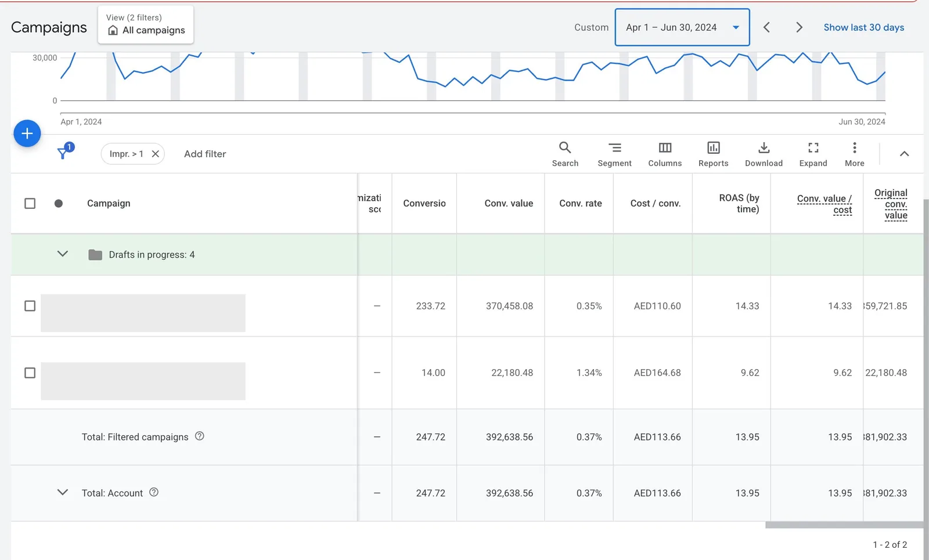Click the Drafts in progress folder icon
Image resolution: width=929 pixels, height=560 pixels.
95,255
